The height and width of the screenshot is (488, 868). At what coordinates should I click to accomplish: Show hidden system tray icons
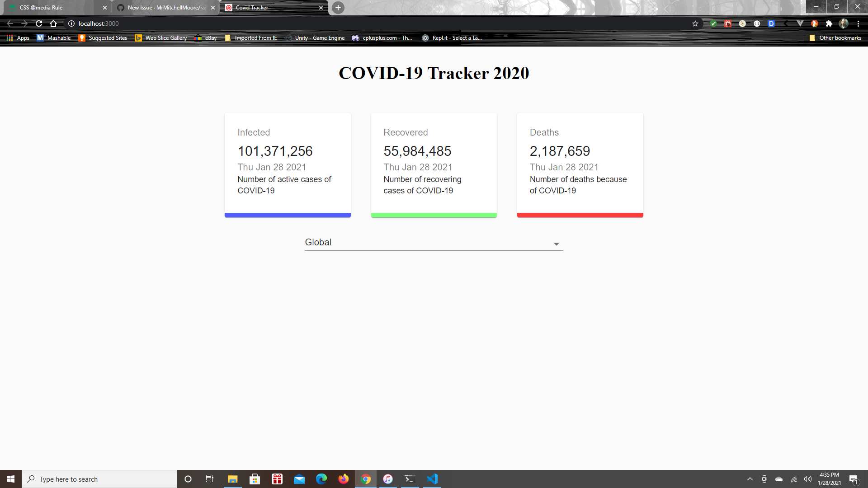750,479
